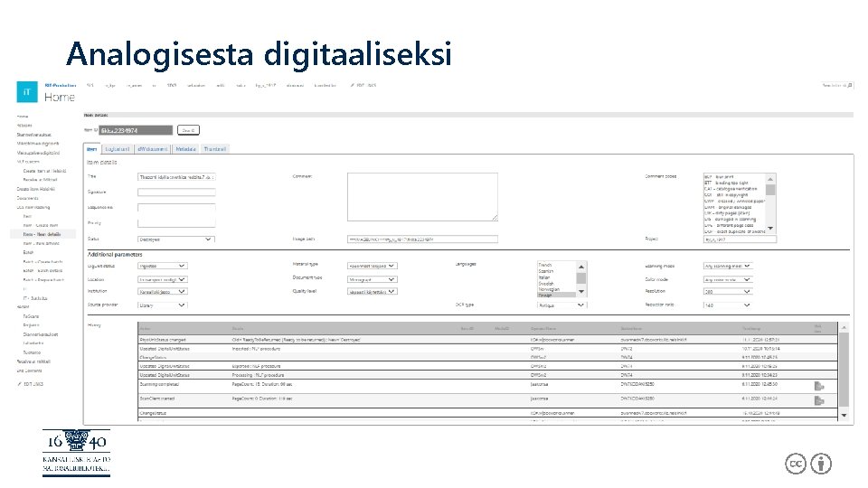Select 'original damaged' comment code
Screen dimensions: 868x488
pos(728,207)
